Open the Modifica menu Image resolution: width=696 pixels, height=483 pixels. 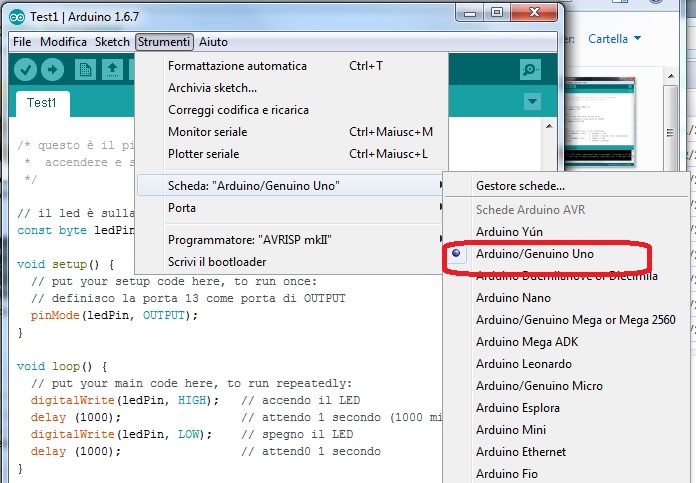click(x=63, y=42)
